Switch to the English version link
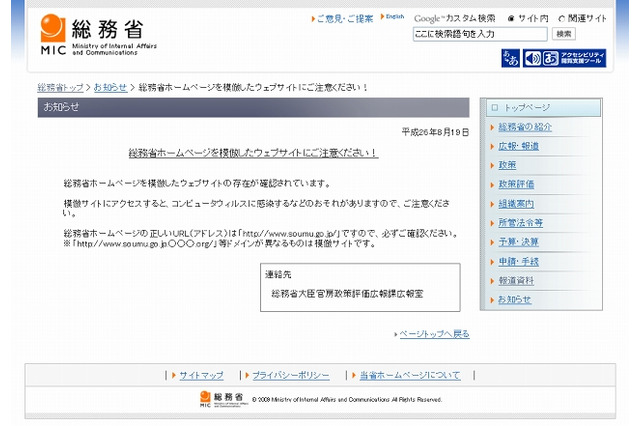Image resolution: width=640 pixels, height=426 pixels. click(394, 17)
